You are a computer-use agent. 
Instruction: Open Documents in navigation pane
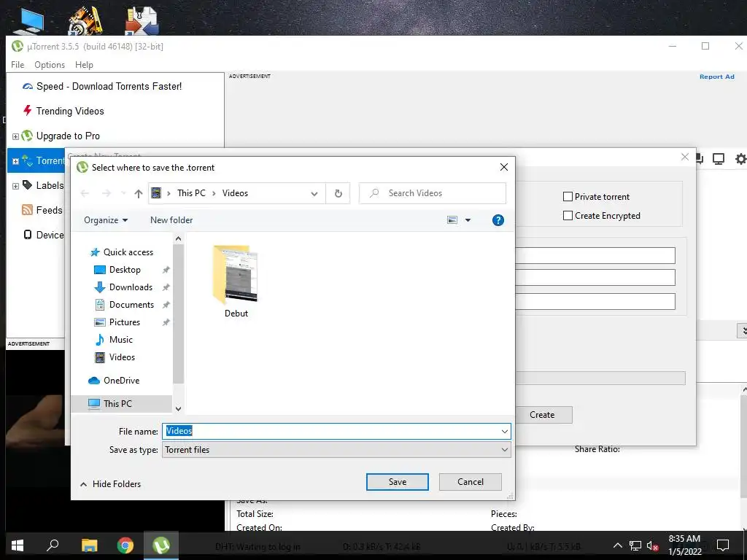pyautogui.click(x=131, y=305)
